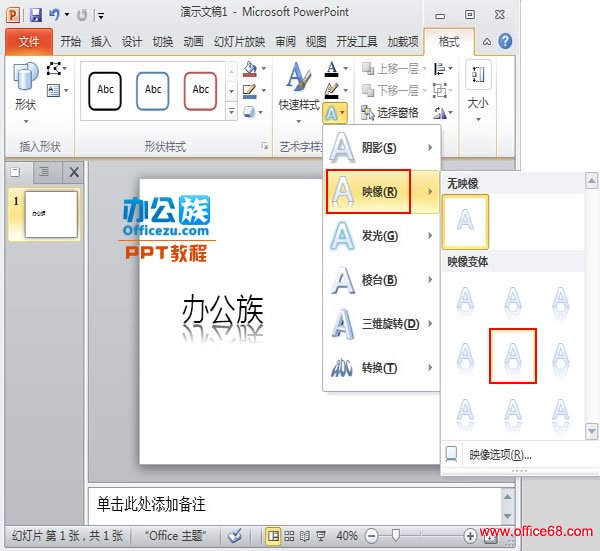Open the quick access toolbar customize arrow
Viewport: 600px width, 551px height.
pyautogui.click(x=101, y=15)
